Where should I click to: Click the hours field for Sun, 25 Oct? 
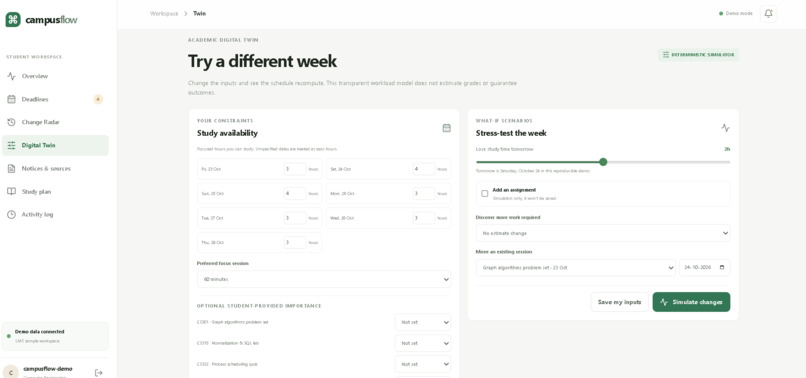pyautogui.click(x=295, y=193)
